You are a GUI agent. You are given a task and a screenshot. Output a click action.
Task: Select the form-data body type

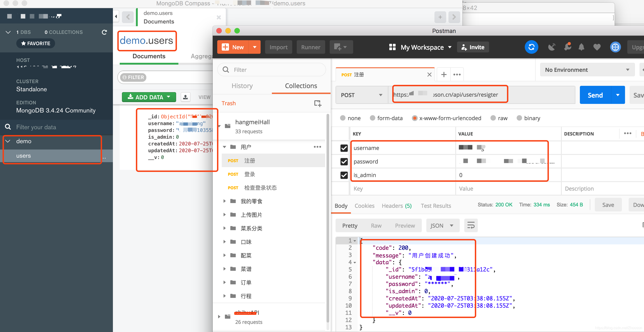pos(372,118)
